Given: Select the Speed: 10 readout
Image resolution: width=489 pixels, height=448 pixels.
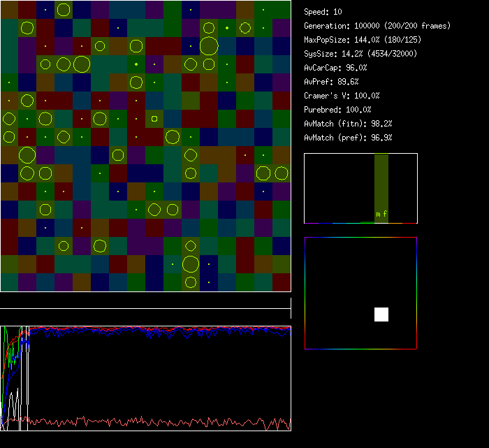Looking at the screenshot, I should coord(323,12).
